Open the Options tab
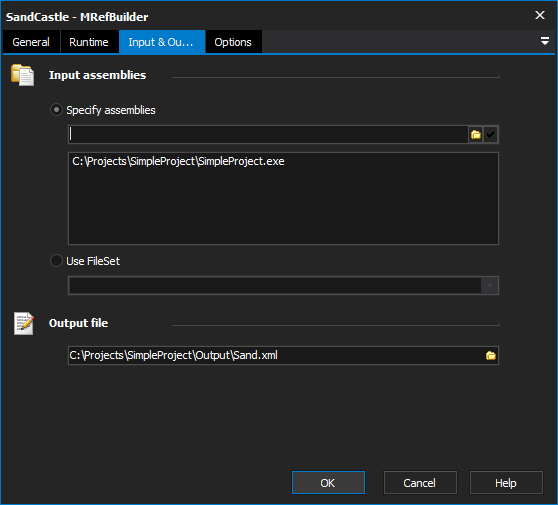Screen dimensions: 558x505 point(233,42)
